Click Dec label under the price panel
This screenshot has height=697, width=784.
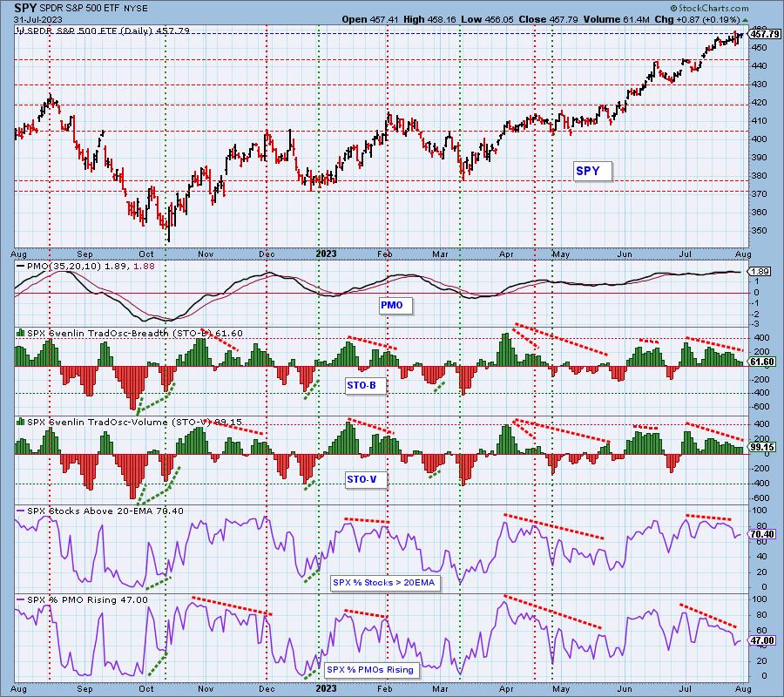(267, 254)
